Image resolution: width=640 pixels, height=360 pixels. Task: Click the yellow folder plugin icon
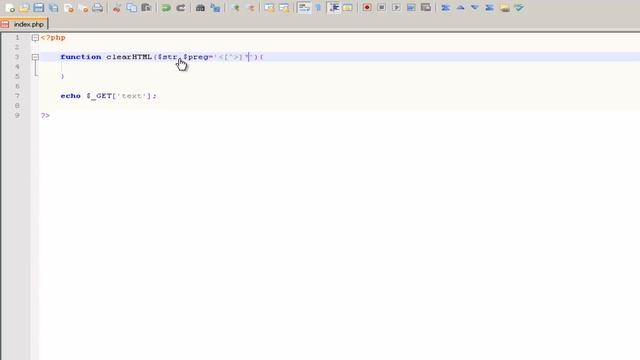504,8
